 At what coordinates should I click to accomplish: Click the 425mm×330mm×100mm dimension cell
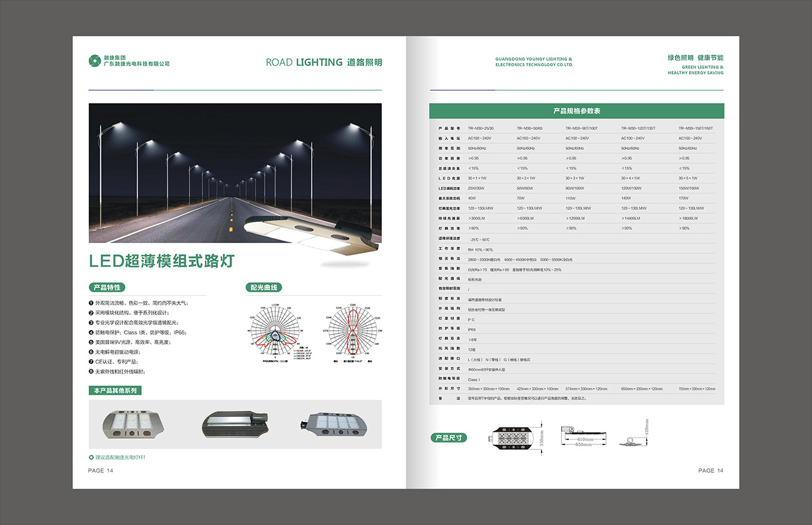pos(538,389)
